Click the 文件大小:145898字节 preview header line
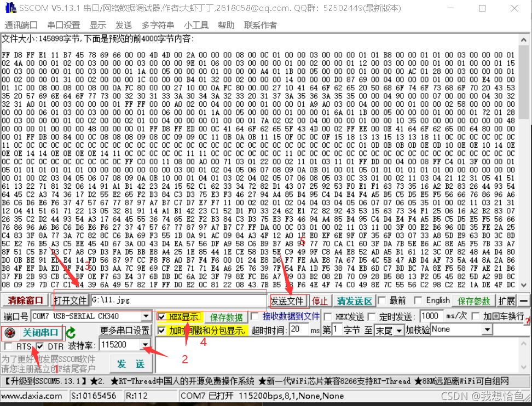Viewport: 532px width, 406px height. (x=97, y=39)
